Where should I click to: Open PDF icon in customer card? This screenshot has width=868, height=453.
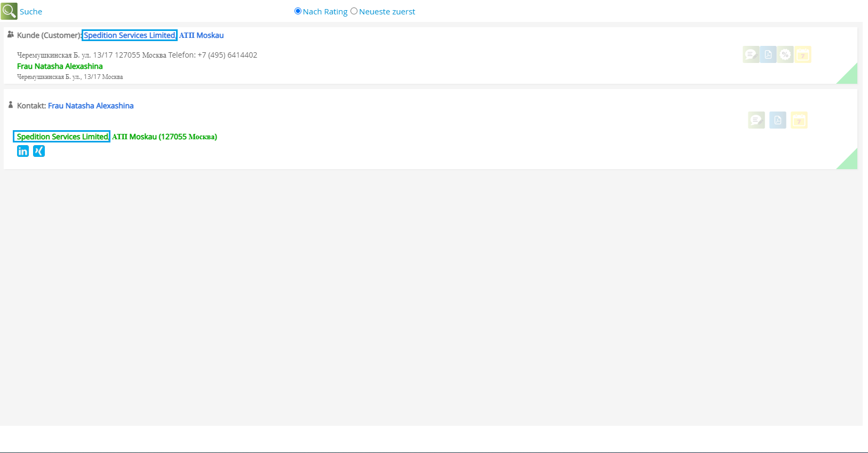pos(768,54)
